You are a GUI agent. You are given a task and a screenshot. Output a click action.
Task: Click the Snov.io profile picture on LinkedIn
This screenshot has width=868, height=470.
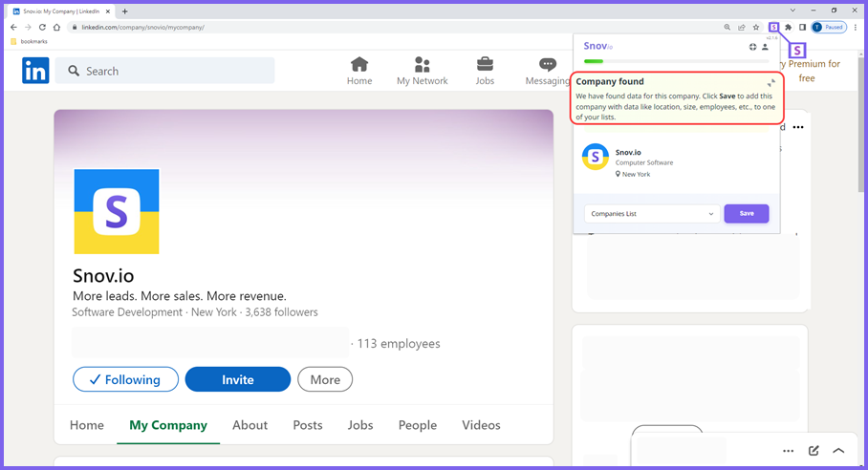[117, 212]
